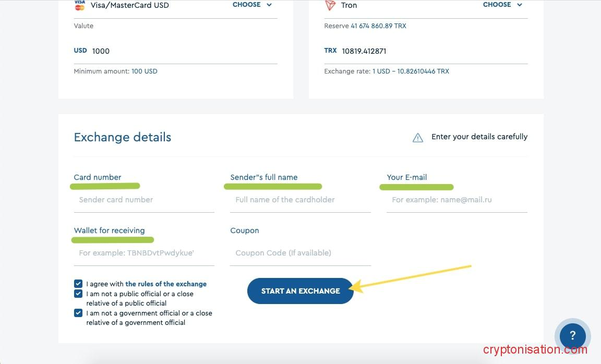Click the Tron reserve amount text

(x=378, y=26)
